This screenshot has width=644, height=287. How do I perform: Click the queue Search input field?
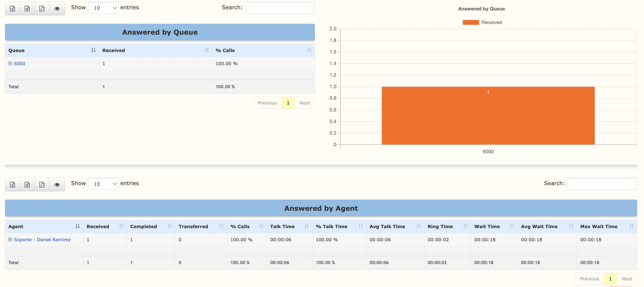click(x=280, y=8)
